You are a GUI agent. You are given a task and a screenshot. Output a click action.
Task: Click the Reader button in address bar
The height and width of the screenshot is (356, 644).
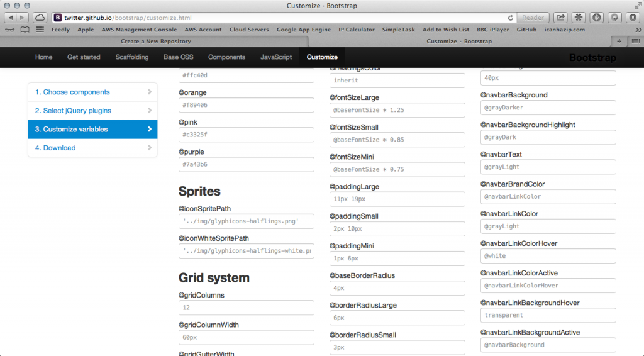(533, 18)
